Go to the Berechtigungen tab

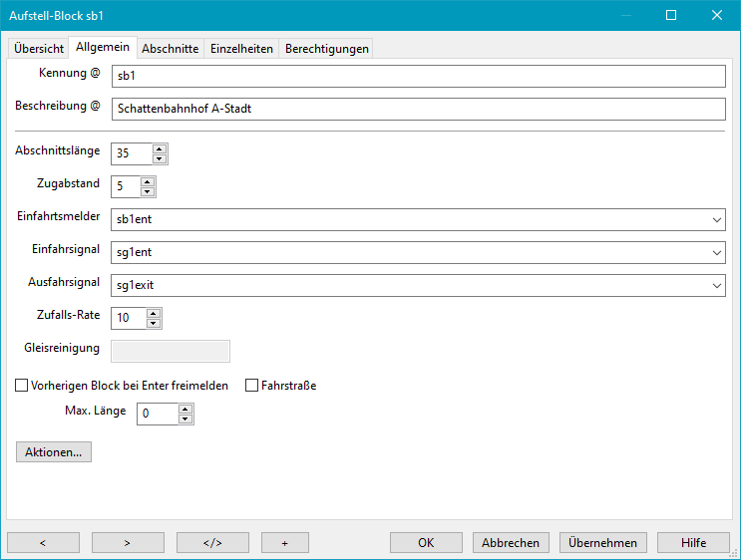pos(326,49)
